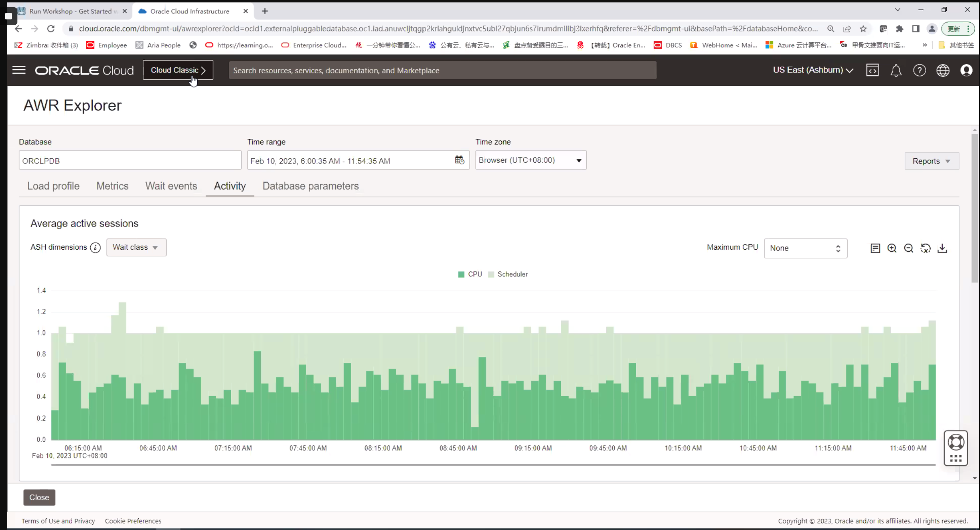Screen dimensions: 980x530
Task: Open the time range calendar picker
Action: pyautogui.click(x=459, y=160)
